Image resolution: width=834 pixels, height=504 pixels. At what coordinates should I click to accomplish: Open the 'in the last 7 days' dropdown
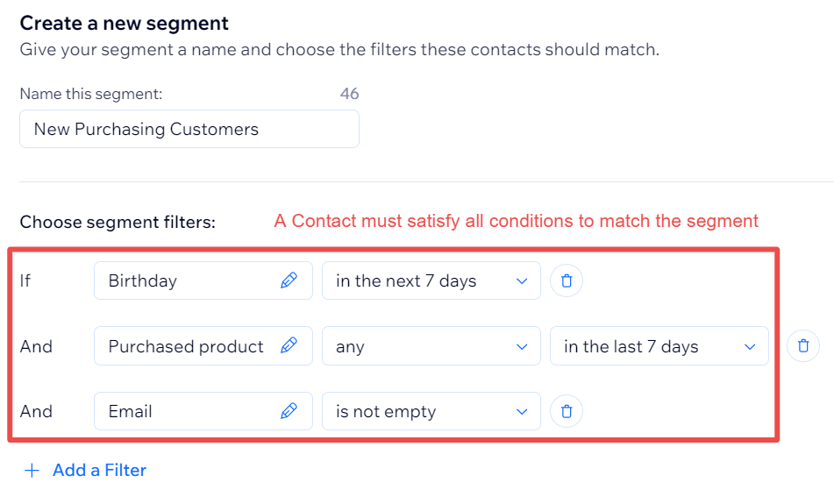(x=659, y=345)
